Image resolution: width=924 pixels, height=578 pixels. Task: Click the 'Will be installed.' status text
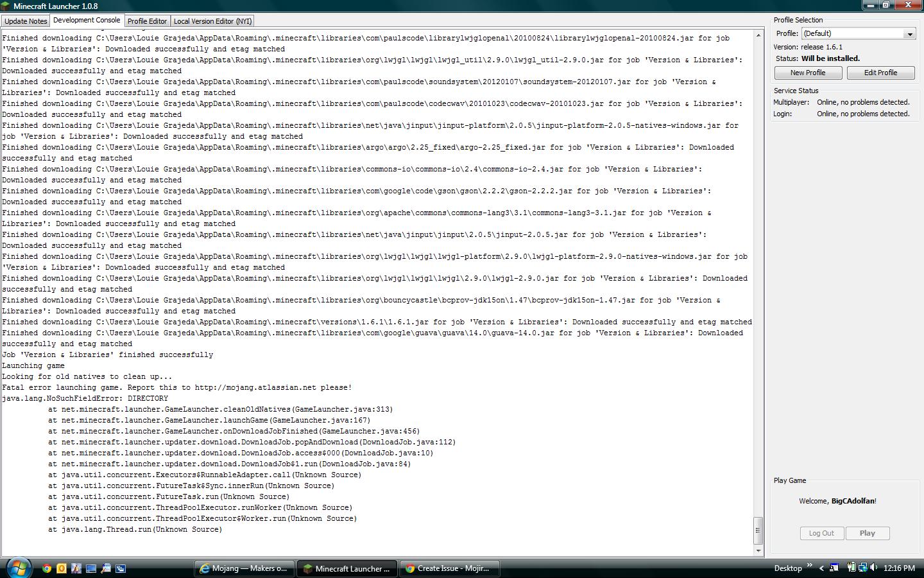830,58
